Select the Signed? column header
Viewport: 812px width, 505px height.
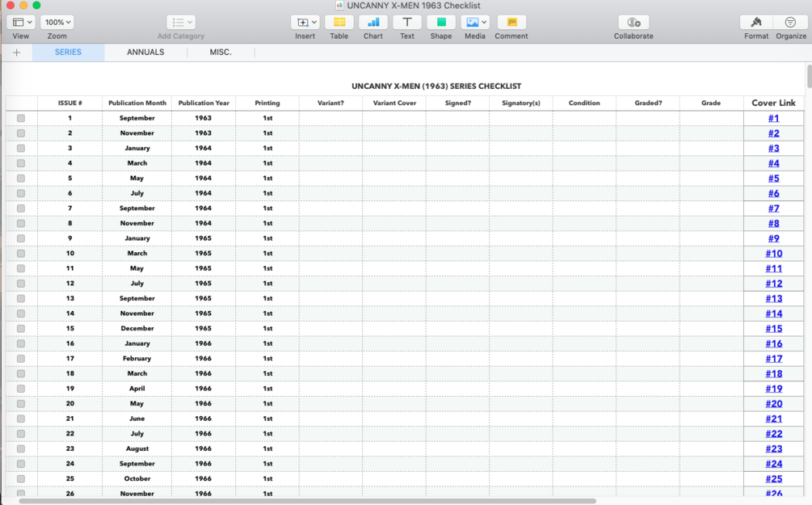pyautogui.click(x=458, y=103)
